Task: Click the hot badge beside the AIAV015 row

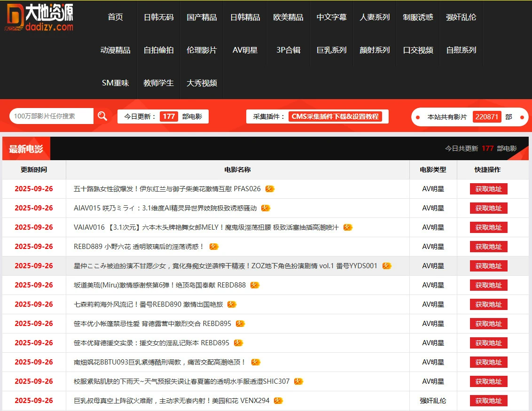Action: point(266,208)
